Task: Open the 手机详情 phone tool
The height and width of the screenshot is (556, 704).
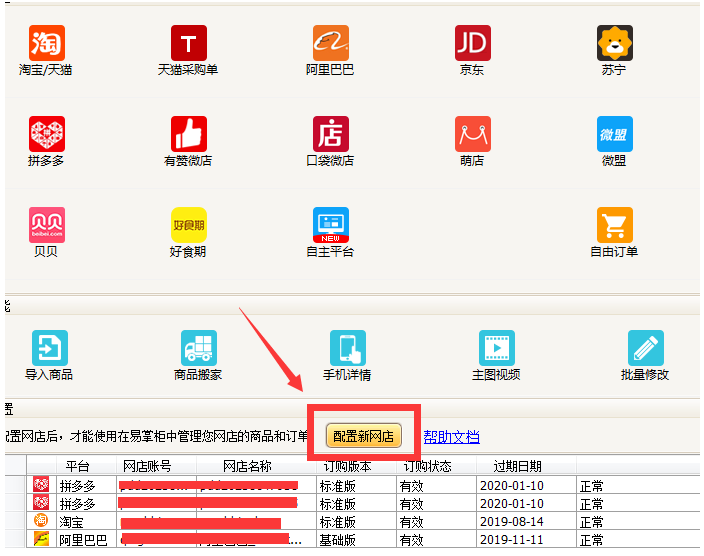Action: point(348,348)
